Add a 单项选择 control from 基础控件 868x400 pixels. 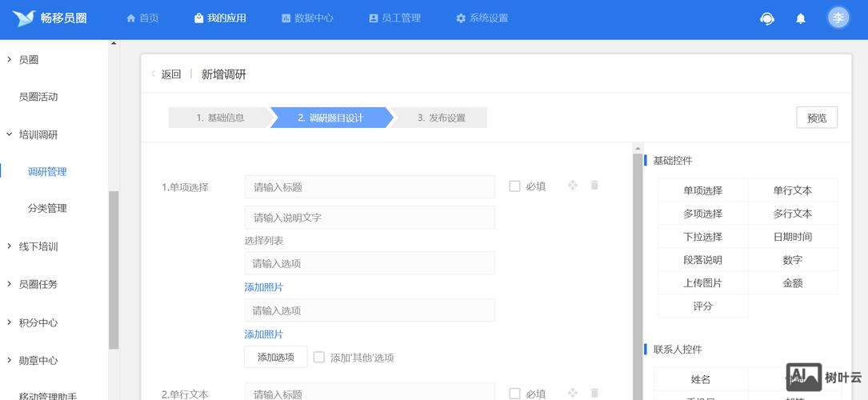(x=702, y=190)
